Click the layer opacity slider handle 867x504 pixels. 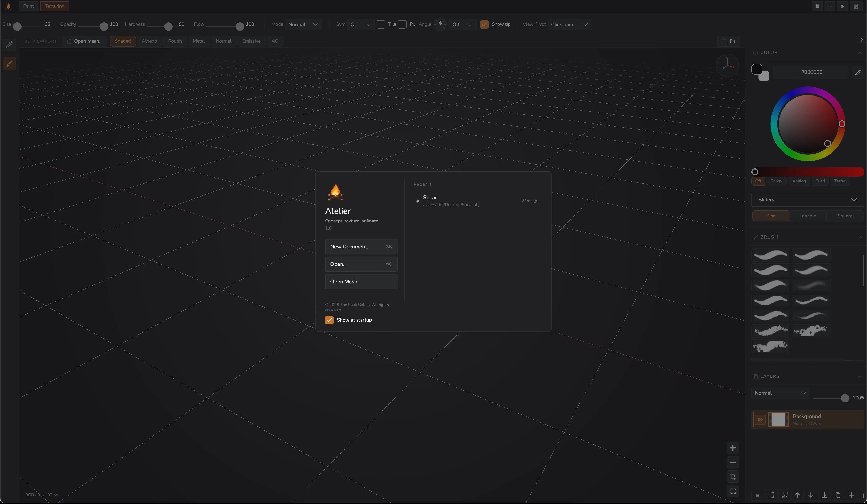pyautogui.click(x=845, y=398)
